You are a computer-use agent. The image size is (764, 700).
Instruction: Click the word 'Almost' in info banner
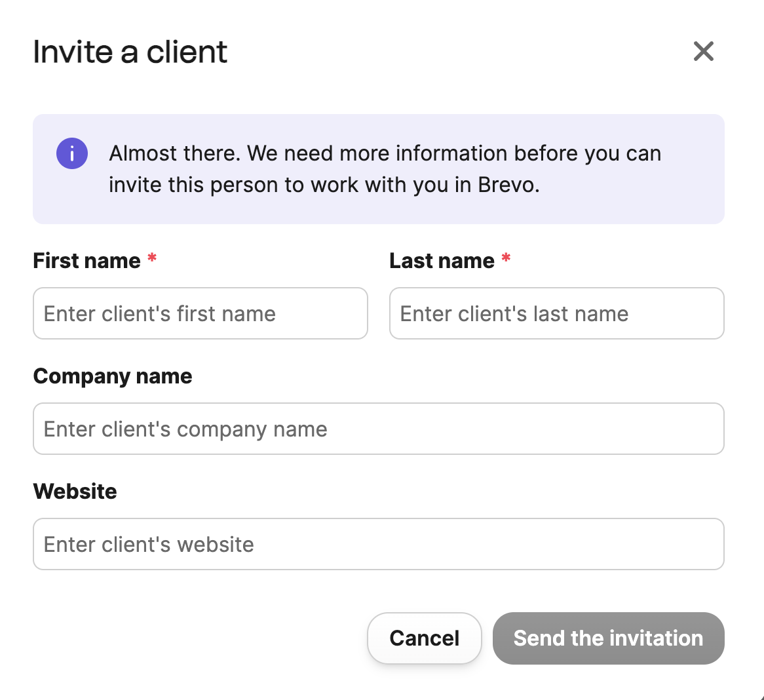coord(142,153)
